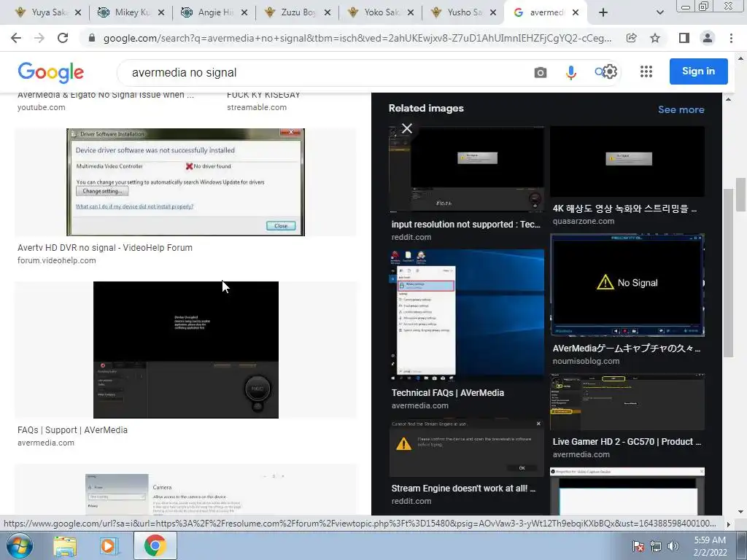This screenshot has width=747, height=560.
Task: Click the Chrome taskbar icon
Action: pyautogui.click(x=155, y=545)
